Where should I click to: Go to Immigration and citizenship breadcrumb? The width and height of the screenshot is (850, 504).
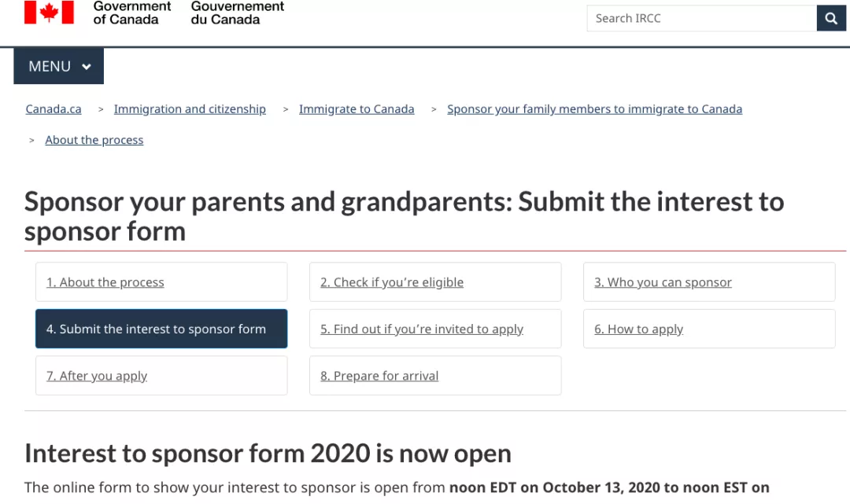190,109
